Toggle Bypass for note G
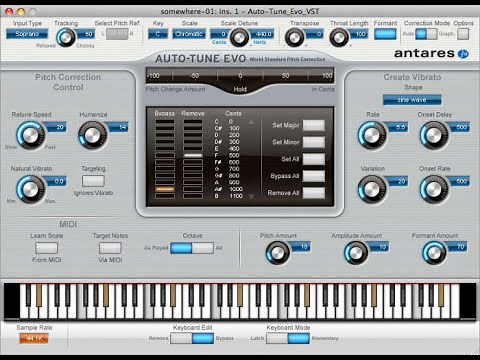480x360 pixels. 165,169
